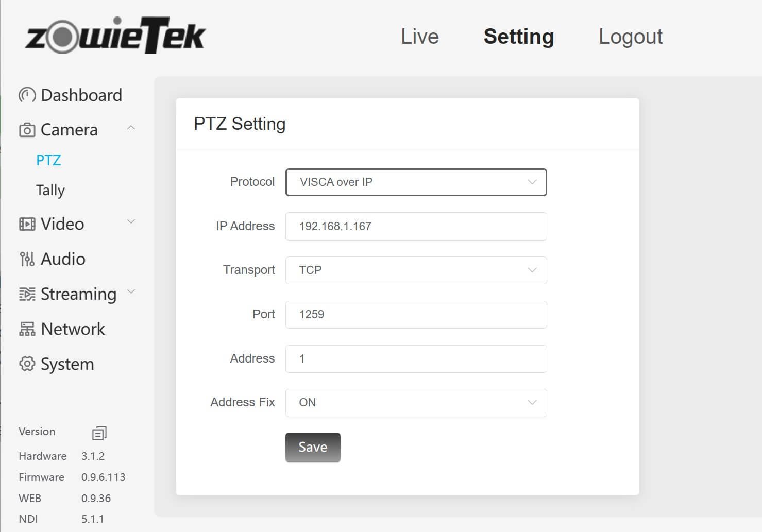Select Tally under Camera

50,190
